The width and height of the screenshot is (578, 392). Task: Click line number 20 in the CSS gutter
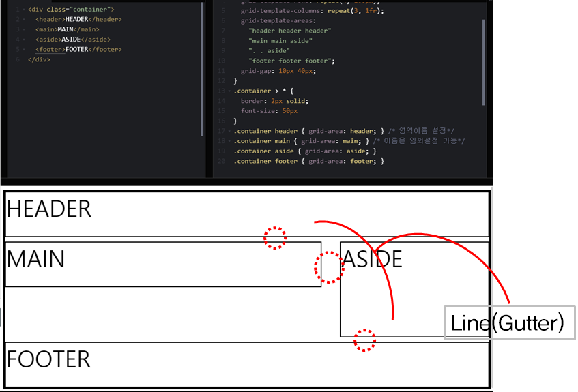click(x=222, y=161)
